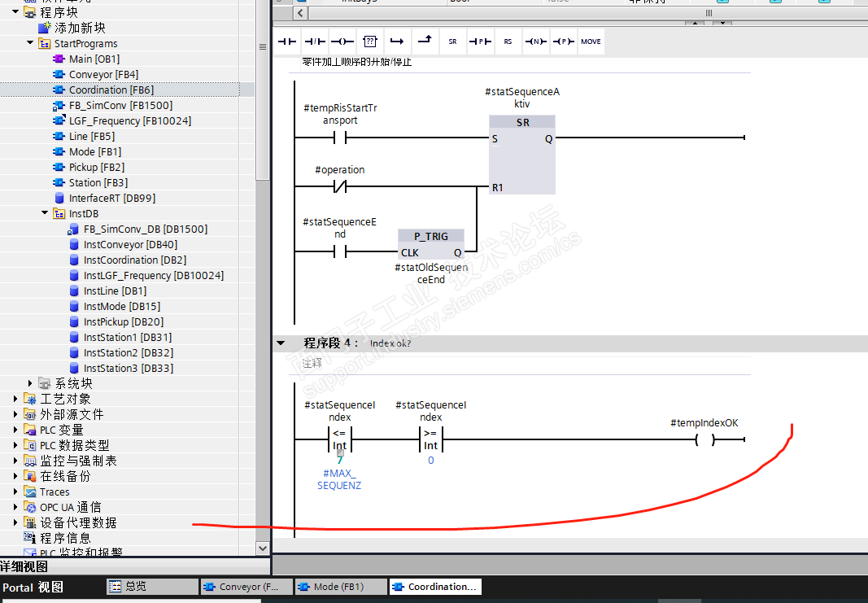This screenshot has height=603, width=868.
Task: Open a new branch in the ladder
Action: (398, 42)
